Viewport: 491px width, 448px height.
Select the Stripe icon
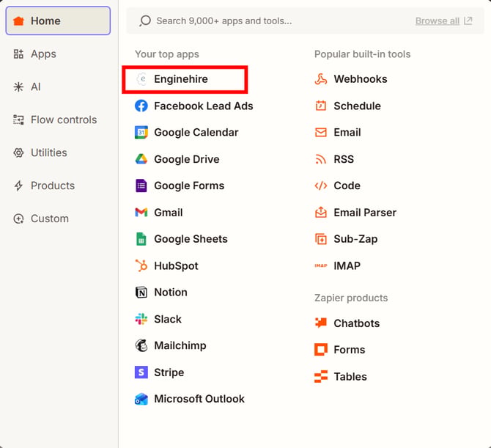[x=141, y=372]
